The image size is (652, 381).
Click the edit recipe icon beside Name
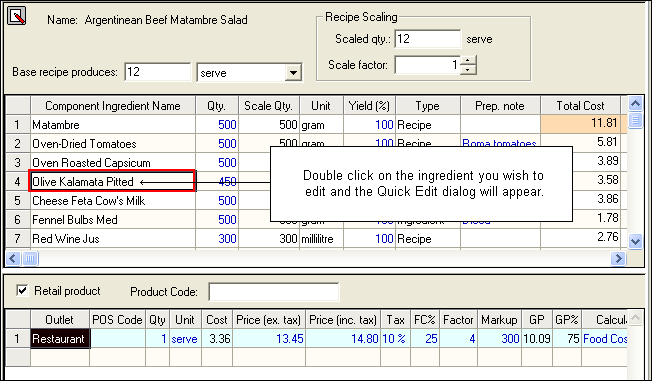click(x=17, y=16)
